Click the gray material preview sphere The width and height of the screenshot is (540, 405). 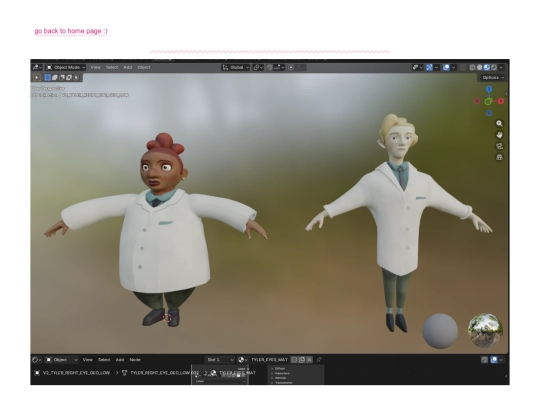[x=440, y=331]
